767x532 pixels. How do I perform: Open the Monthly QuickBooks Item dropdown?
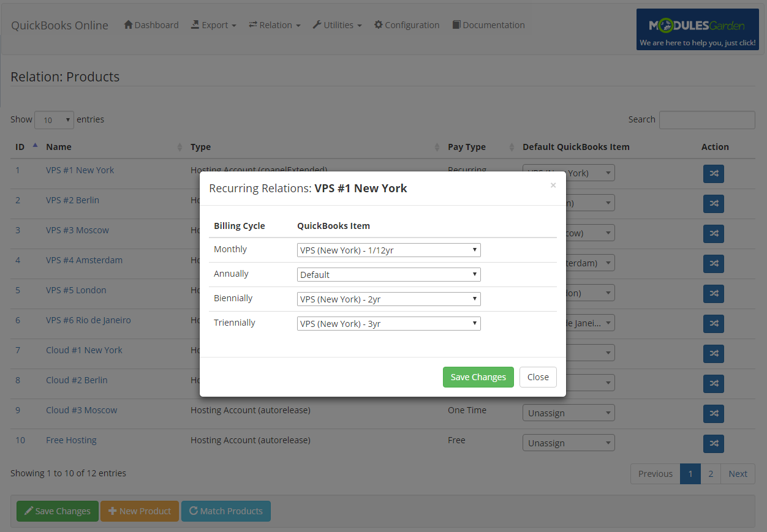(388, 250)
